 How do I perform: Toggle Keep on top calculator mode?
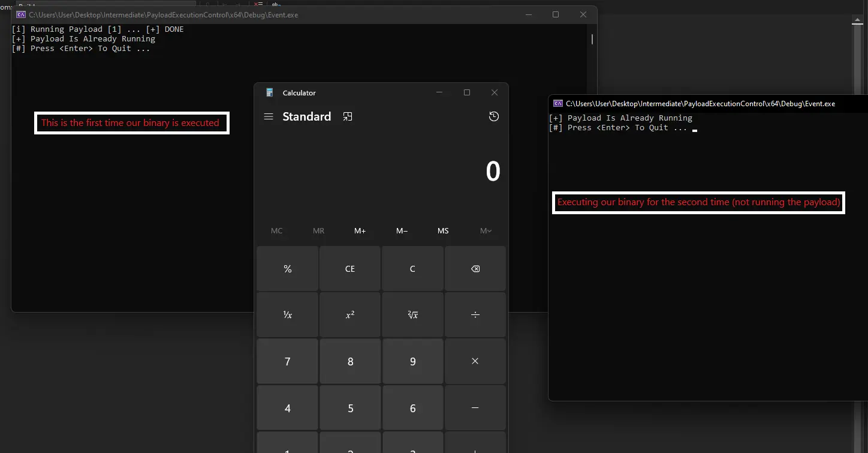click(x=348, y=116)
